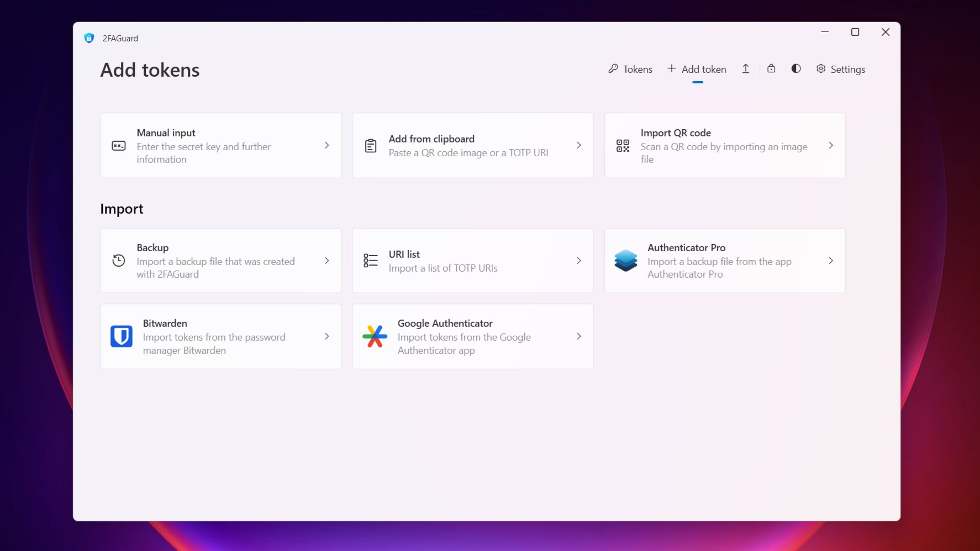The height and width of the screenshot is (551, 980).
Task: Switch to the Tokens view
Action: tap(630, 69)
